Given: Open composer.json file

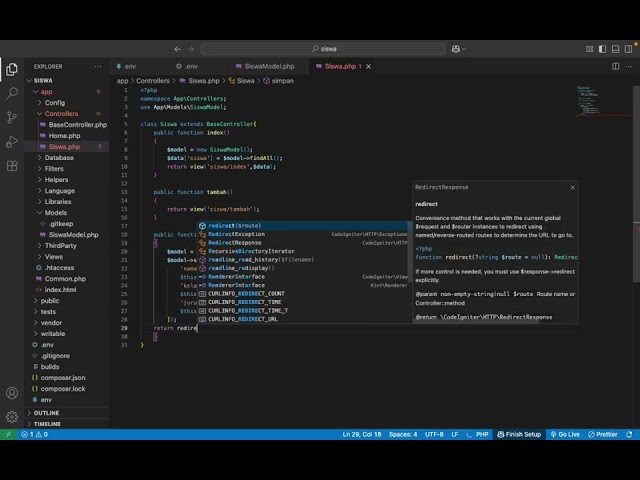Looking at the screenshot, I should [63, 378].
